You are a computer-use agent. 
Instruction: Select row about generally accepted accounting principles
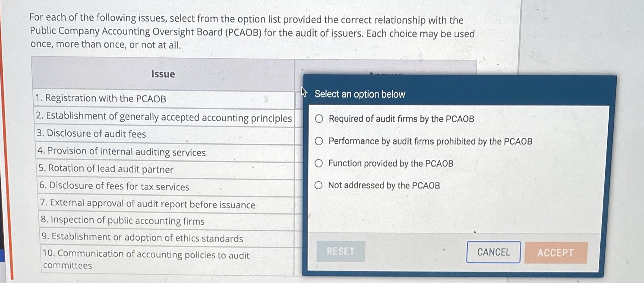coord(163,116)
